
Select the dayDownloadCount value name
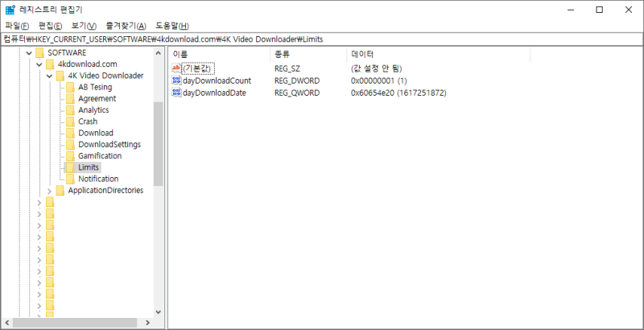point(217,80)
